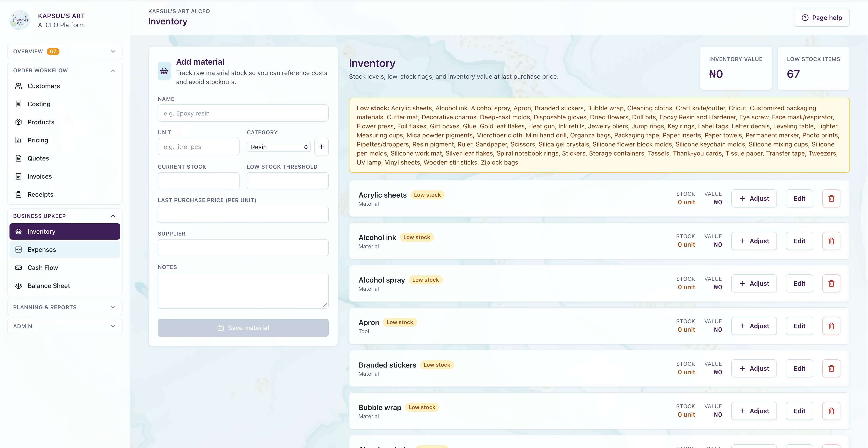Click the trash icon for Alcohol spray
Screen dimensions: 868x448
pyautogui.click(x=831, y=283)
